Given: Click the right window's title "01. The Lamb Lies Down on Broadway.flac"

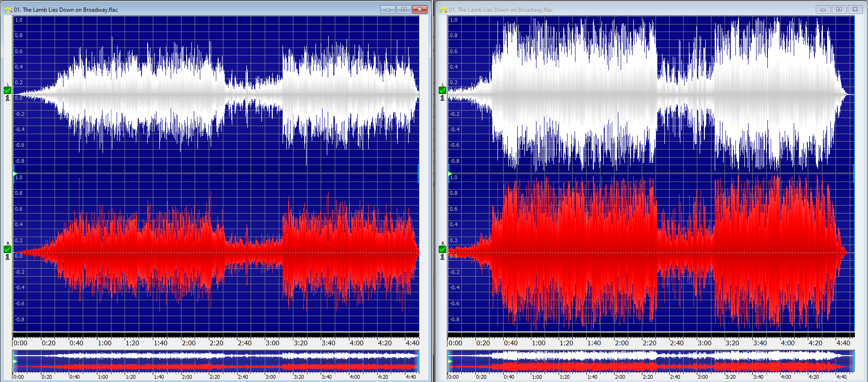Looking at the screenshot, I should coord(501,9).
